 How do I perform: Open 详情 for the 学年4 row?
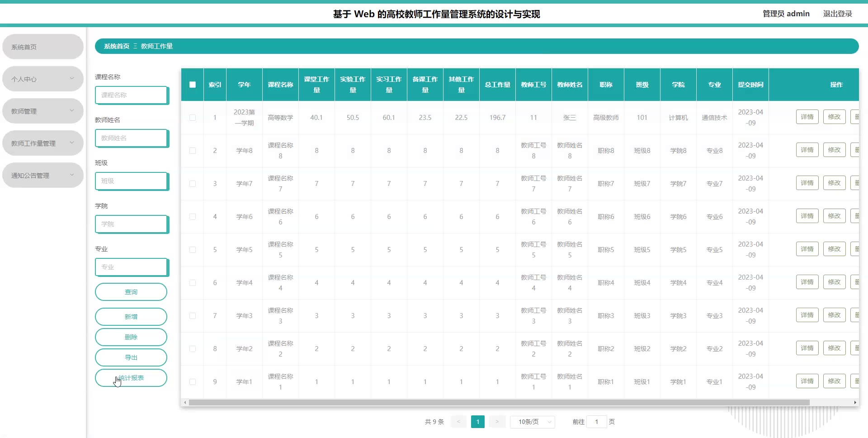tap(807, 282)
